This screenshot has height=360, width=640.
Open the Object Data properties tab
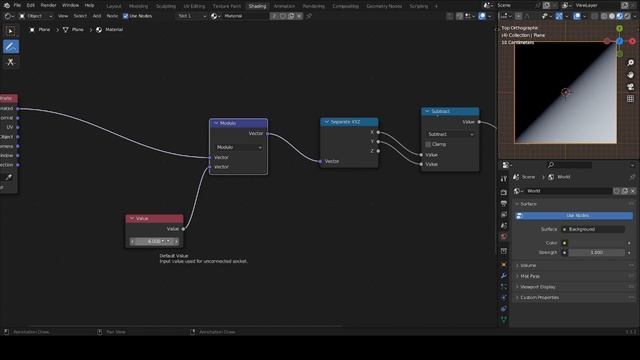(504, 320)
